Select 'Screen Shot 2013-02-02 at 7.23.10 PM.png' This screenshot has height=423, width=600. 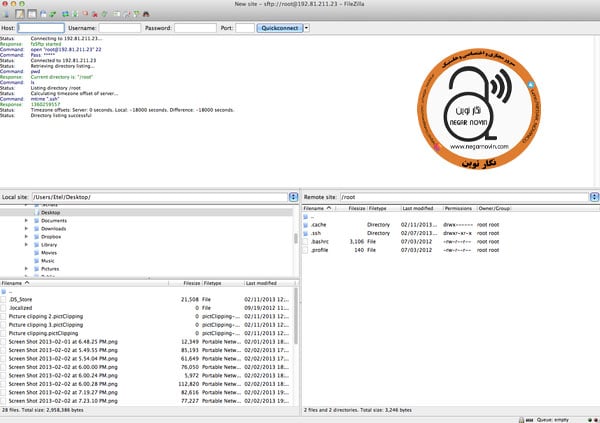click(63, 401)
